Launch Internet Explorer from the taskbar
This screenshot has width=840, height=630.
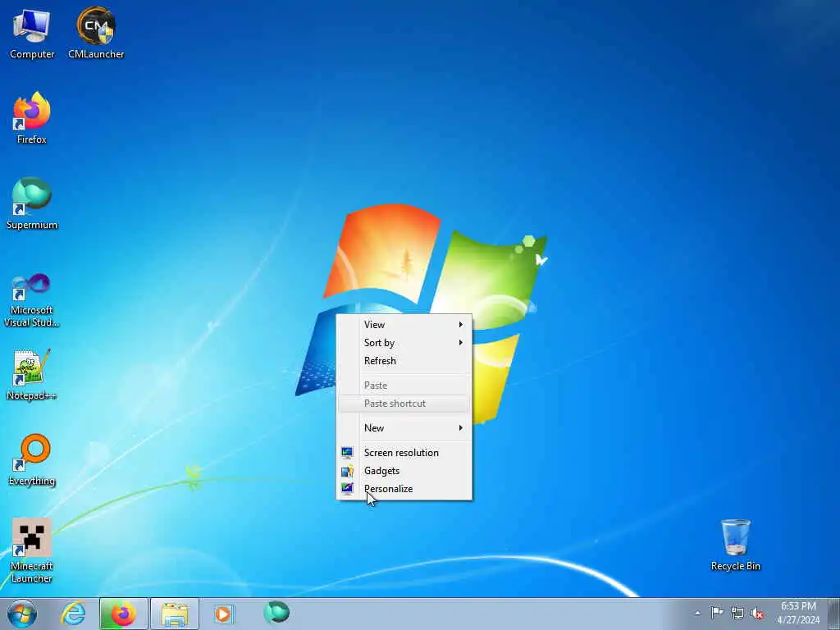(73, 614)
